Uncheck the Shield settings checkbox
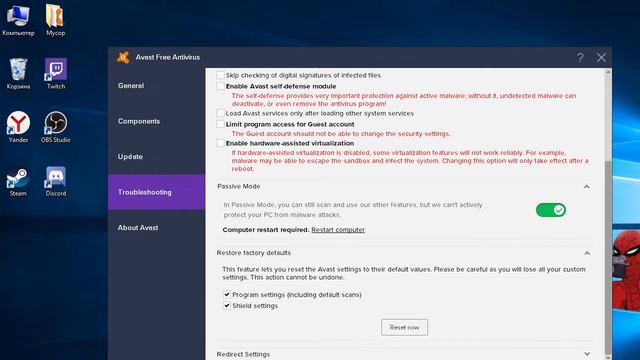This screenshot has width=640, height=360. (227, 305)
